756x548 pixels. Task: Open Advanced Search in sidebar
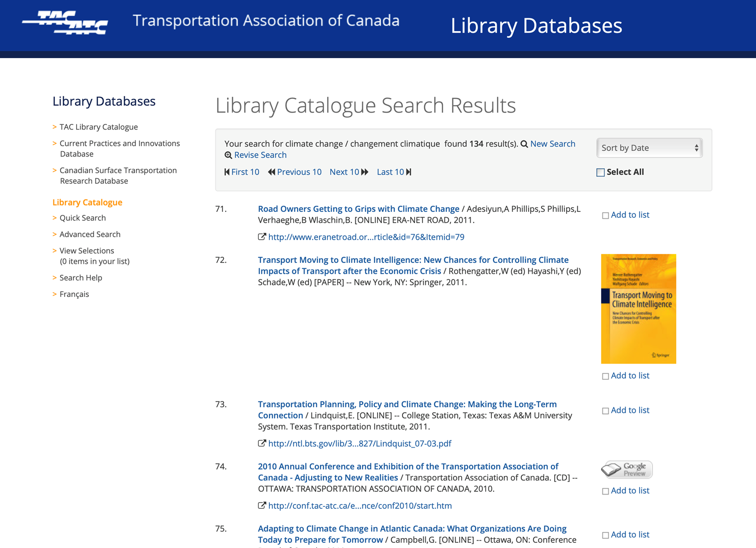pos(90,234)
